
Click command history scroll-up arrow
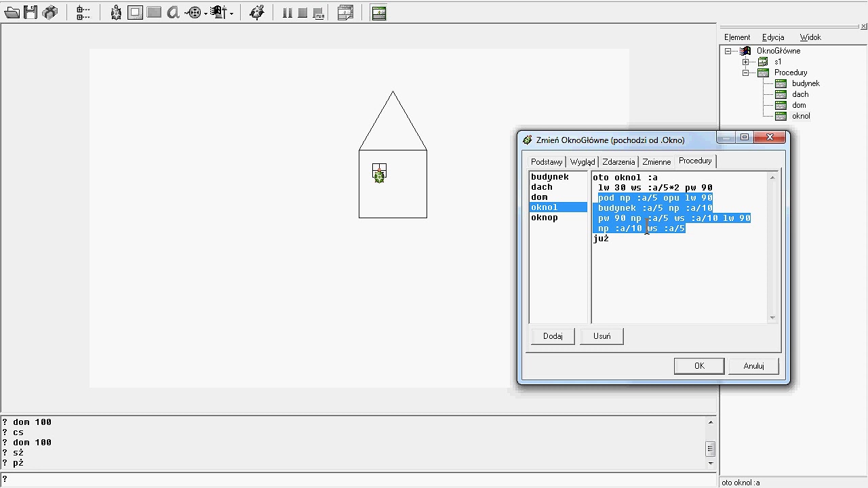pos(710,422)
